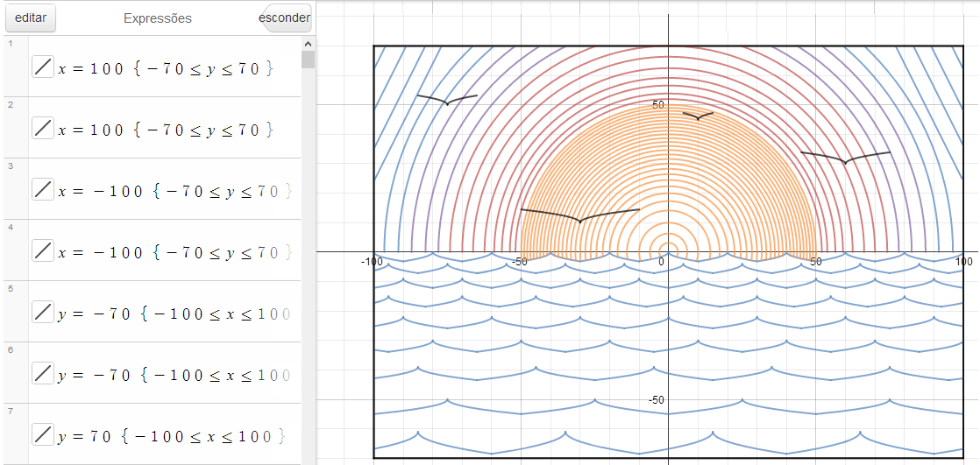Click the line style icon in row 3
980x465 pixels.
coord(43,189)
